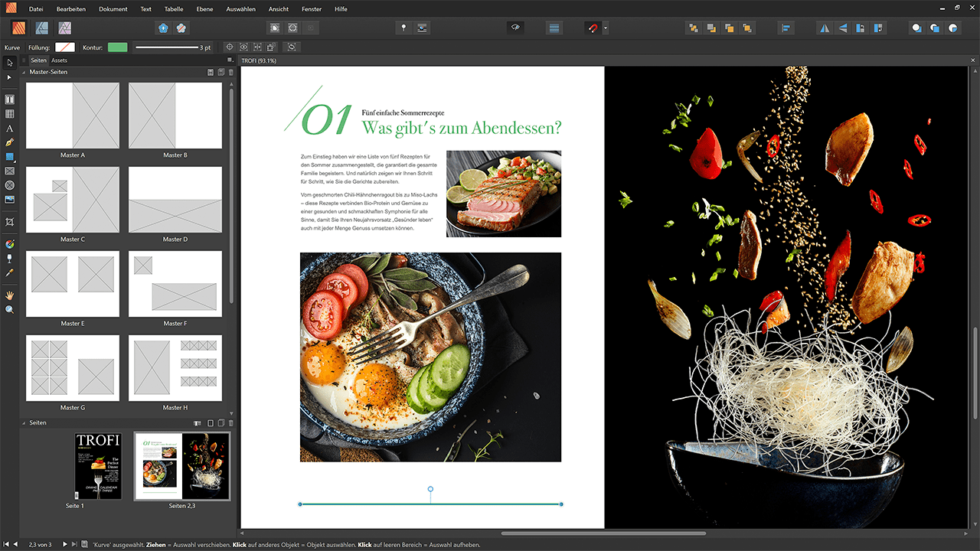
Task: Open the Datei menu
Action: [36, 9]
